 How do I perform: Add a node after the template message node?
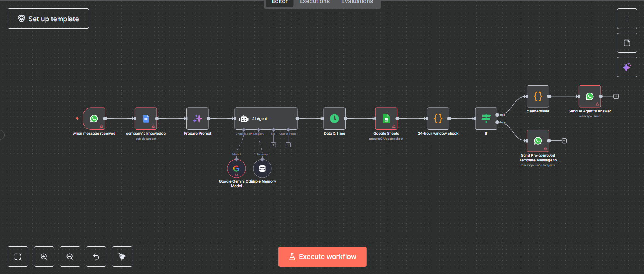tap(564, 141)
